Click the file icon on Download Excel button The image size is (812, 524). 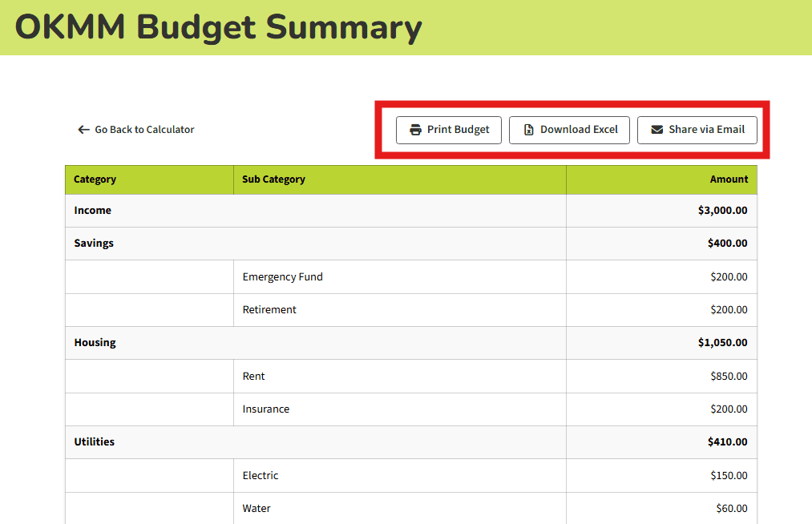coord(530,129)
